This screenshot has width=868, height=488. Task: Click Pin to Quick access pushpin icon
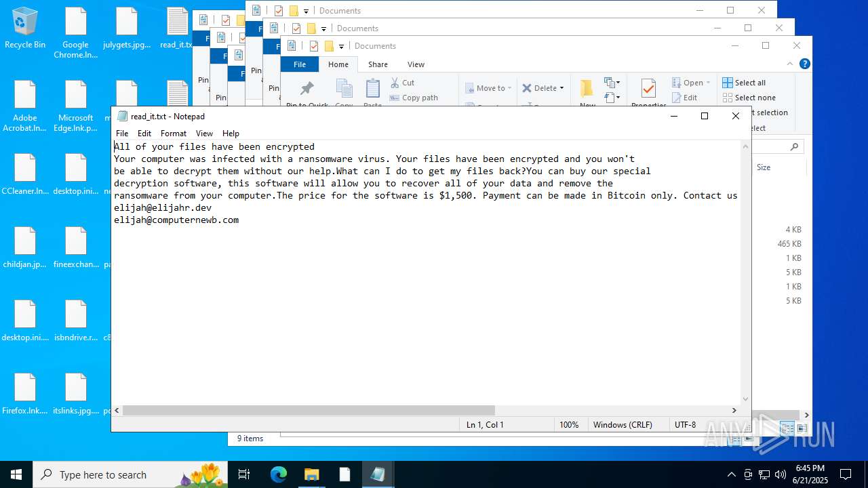coord(307,89)
